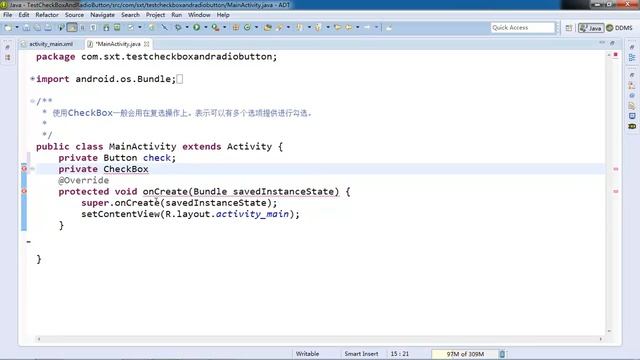This screenshot has width=640, height=360.
Task: Open the New file wizard toolbar icon
Action: 8,28
